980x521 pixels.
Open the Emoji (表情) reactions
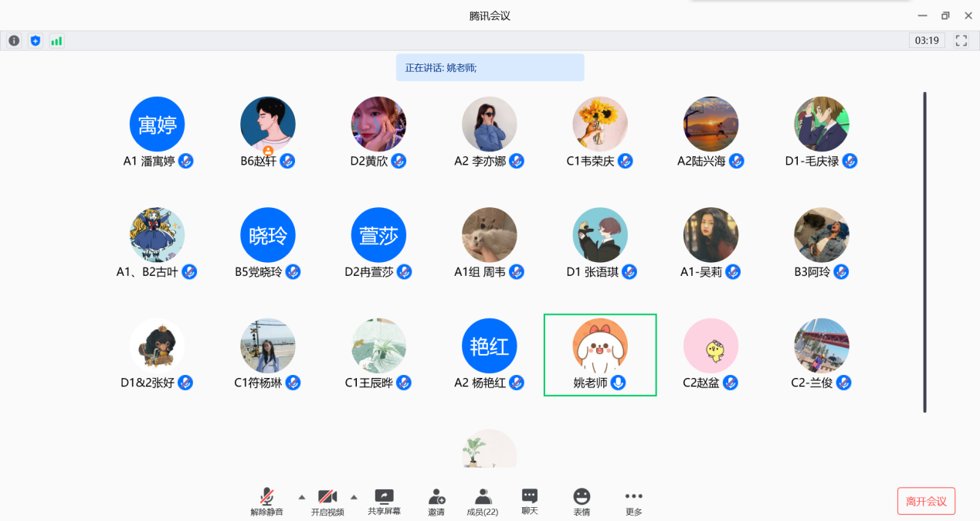coord(582,502)
